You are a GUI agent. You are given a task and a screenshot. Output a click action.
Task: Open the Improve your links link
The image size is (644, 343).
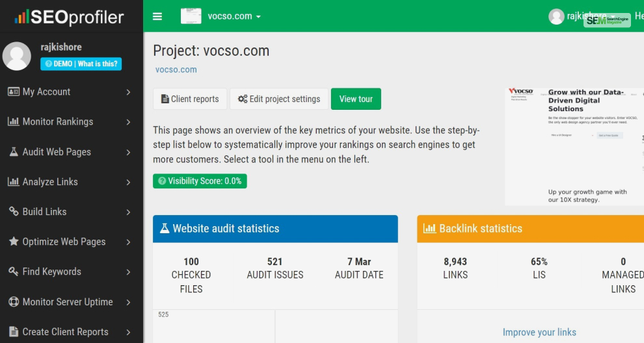[x=539, y=333]
